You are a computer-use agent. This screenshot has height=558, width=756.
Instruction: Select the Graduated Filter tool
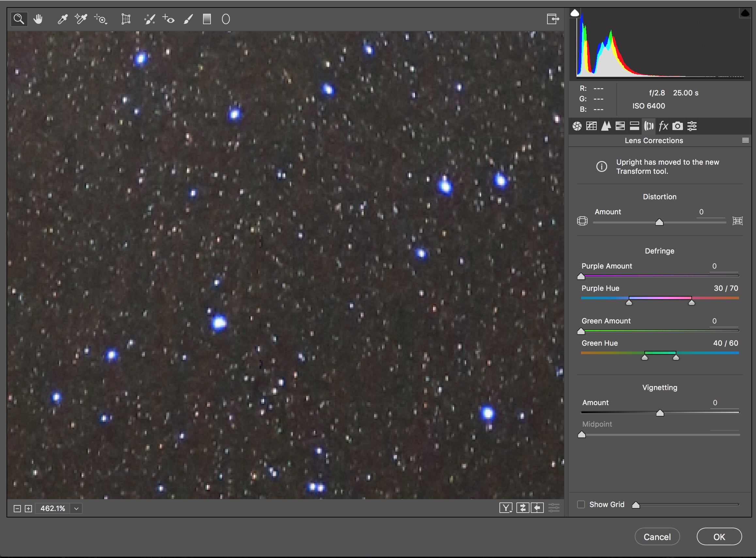pyautogui.click(x=207, y=19)
